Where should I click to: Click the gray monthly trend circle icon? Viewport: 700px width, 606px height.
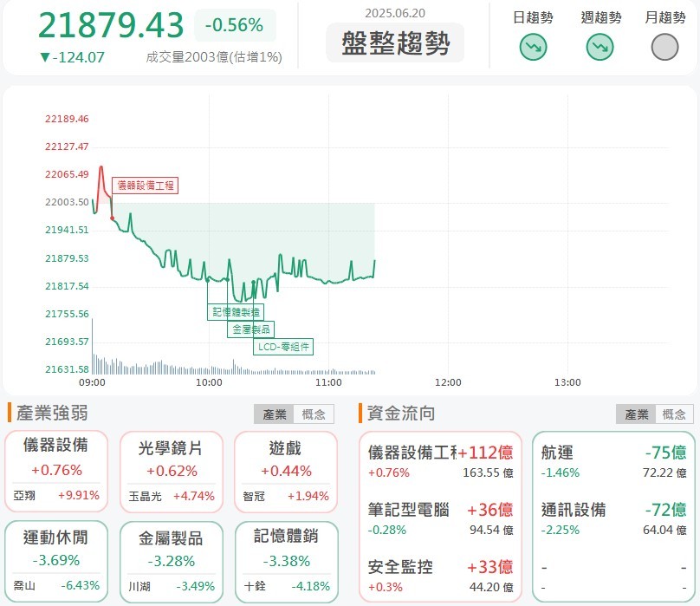click(664, 47)
